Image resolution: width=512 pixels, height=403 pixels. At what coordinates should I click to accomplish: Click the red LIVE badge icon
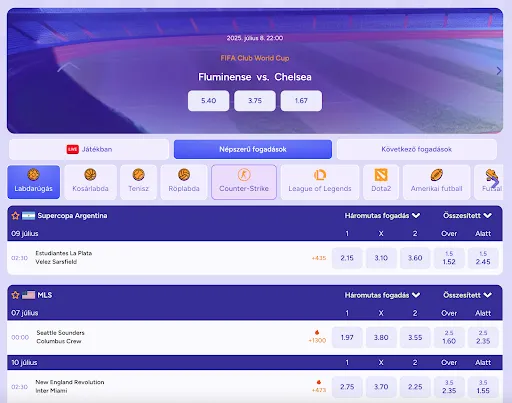[x=72, y=149]
